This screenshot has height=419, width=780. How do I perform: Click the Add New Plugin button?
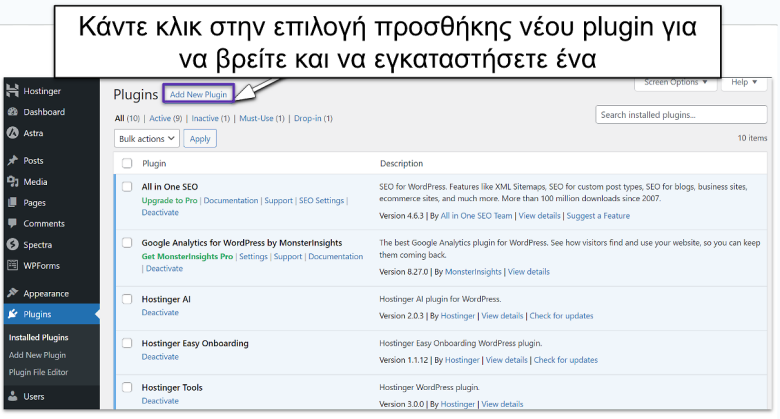pos(198,94)
